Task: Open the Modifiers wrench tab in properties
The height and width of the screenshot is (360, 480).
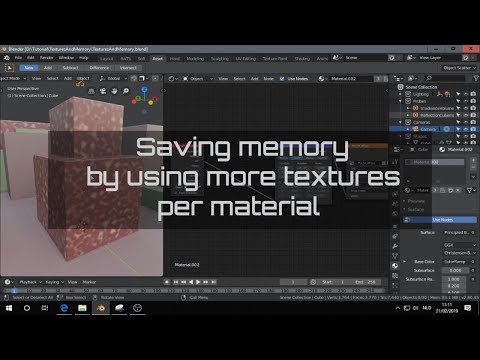Action: (395, 246)
